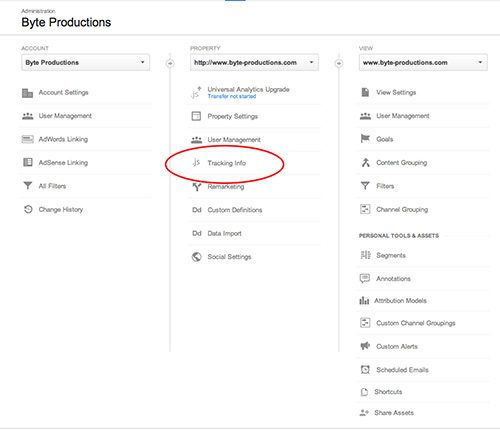Screen dimensions: 500x430
Task: Click the arrow connector between Account and Property
Action: click(x=170, y=63)
